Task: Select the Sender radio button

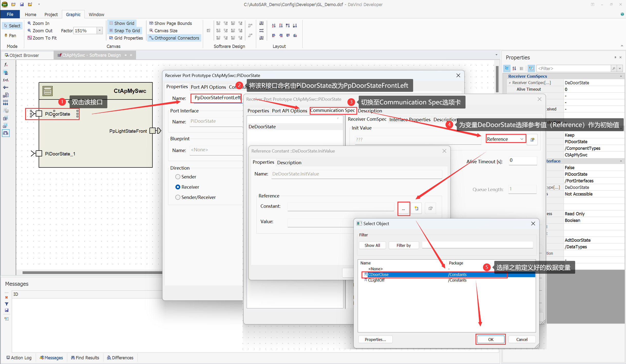Action: coord(178,177)
